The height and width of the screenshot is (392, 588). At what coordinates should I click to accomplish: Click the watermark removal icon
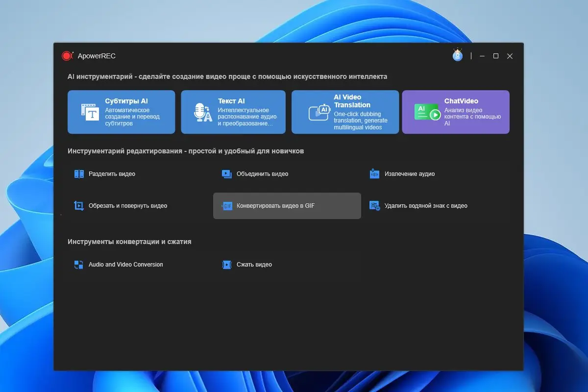click(x=374, y=206)
